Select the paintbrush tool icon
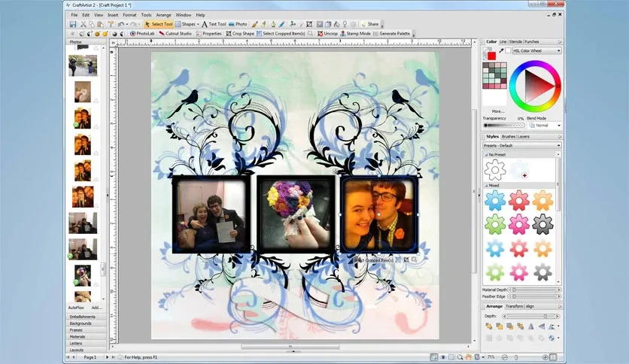This screenshot has height=364, width=629. (254, 24)
